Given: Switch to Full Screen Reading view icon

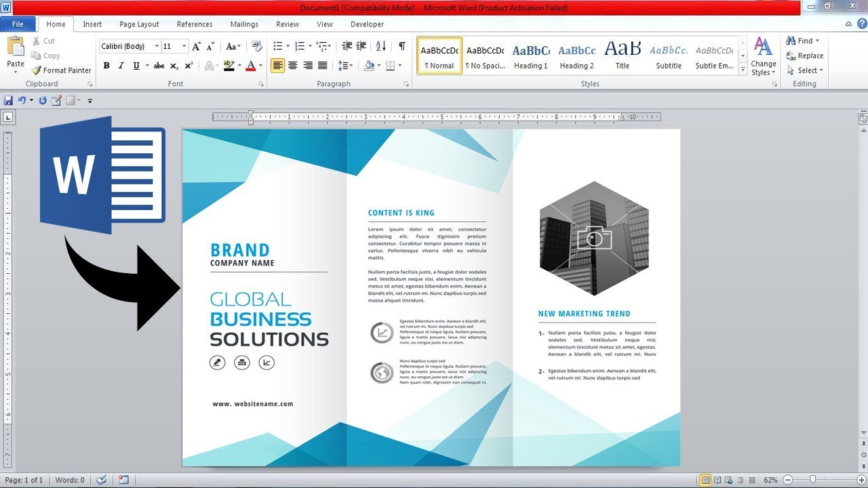Looking at the screenshot, I should [x=716, y=480].
